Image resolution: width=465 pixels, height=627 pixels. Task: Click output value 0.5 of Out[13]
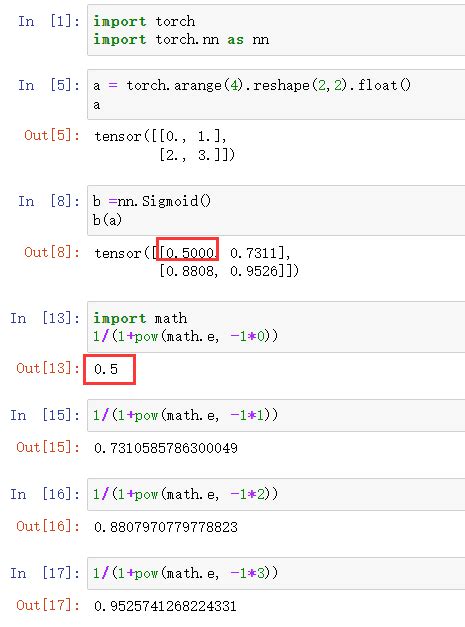(106, 369)
